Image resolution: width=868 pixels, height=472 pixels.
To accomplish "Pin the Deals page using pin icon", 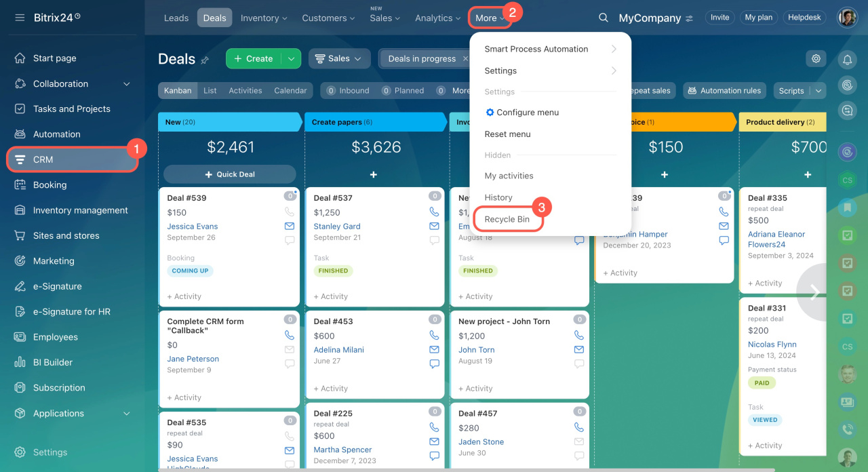I will [x=205, y=60].
